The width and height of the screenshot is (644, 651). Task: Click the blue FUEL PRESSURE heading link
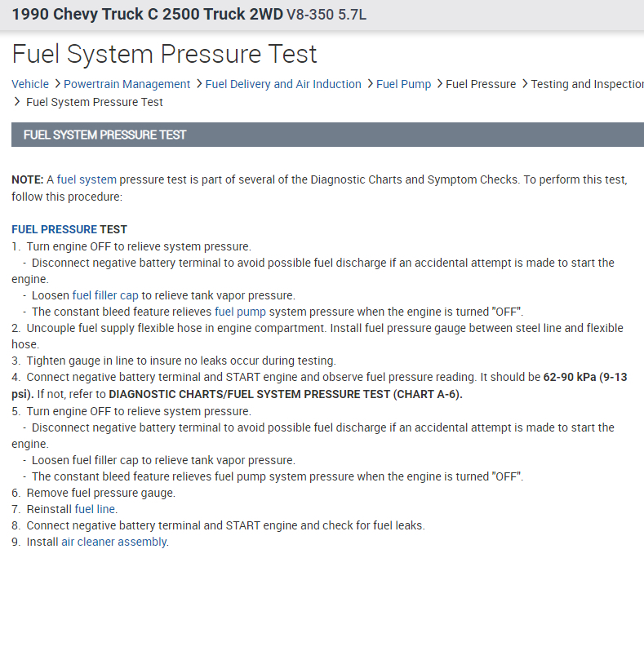(x=54, y=229)
